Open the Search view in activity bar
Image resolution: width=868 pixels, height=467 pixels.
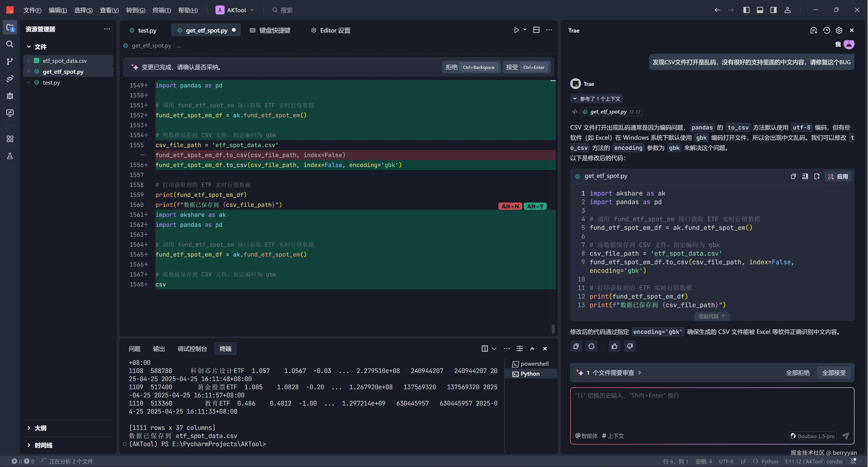click(10, 44)
